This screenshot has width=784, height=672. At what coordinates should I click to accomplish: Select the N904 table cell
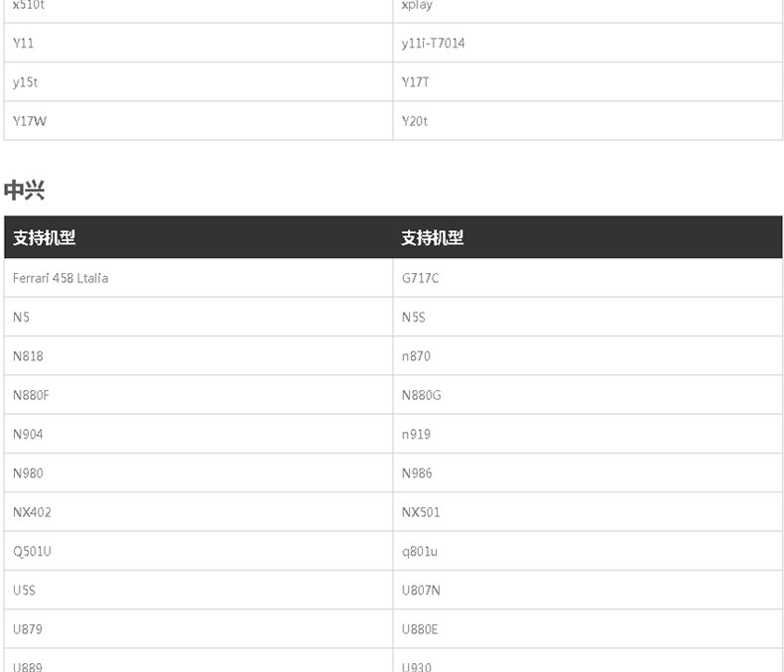(x=28, y=434)
